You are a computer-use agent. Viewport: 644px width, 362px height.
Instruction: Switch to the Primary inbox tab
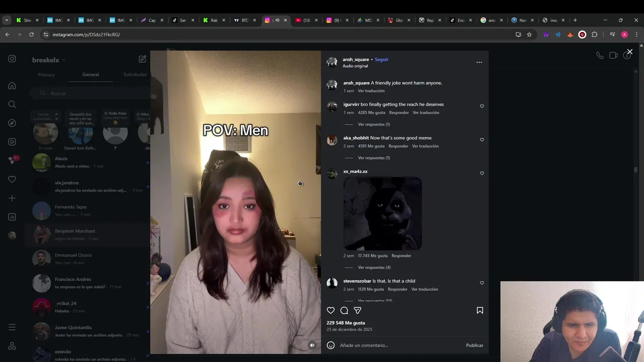pyautogui.click(x=46, y=75)
